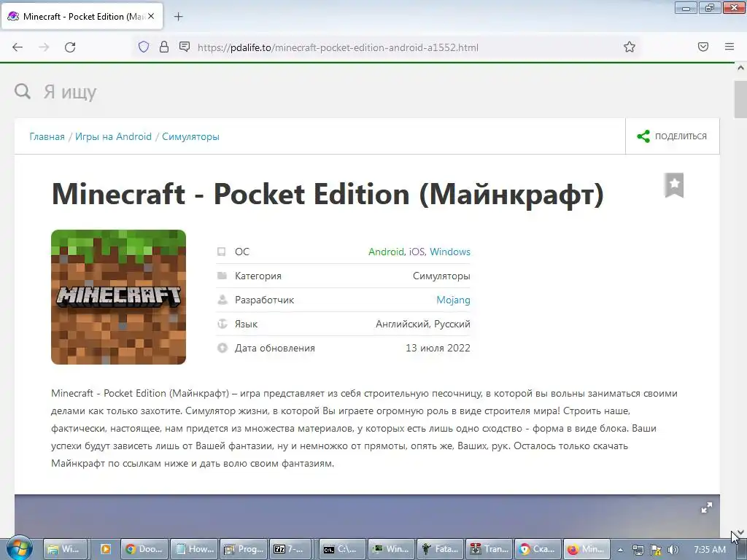Switch to the 'Tran...' taskbar window
747x560 pixels.
coord(489,549)
